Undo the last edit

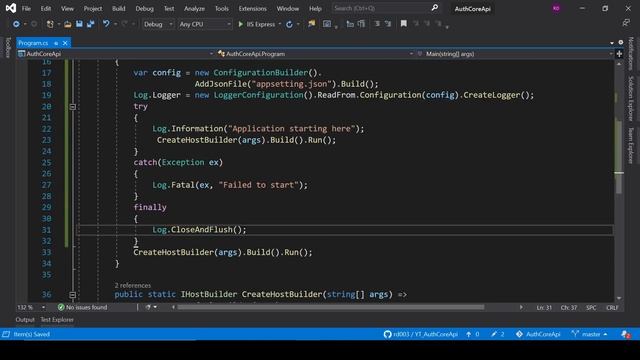(x=106, y=24)
